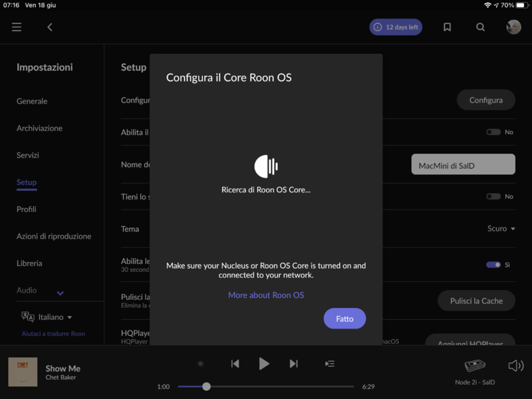Click the back arrow icon
Image resolution: width=532 pixels, height=399 pixels.
tap(50, 27)
